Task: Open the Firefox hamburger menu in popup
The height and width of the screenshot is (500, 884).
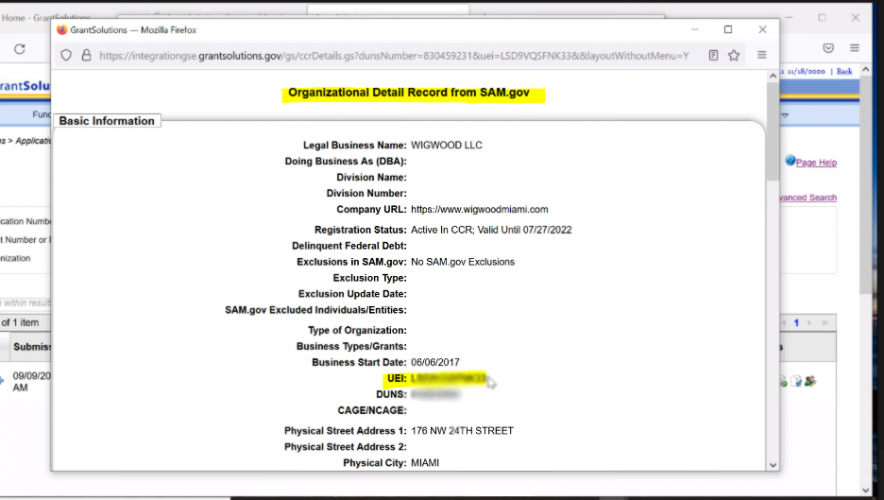Action: [762, 56]
